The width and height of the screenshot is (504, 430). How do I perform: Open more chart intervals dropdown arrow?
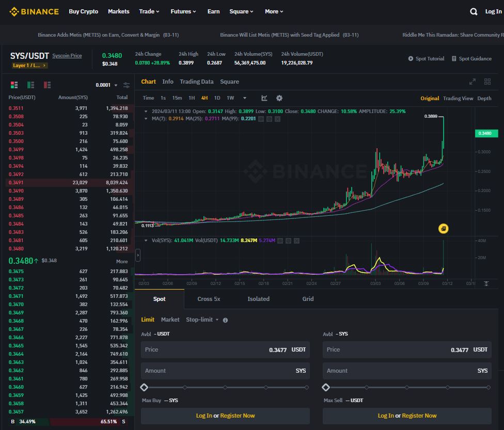(245, 98)
